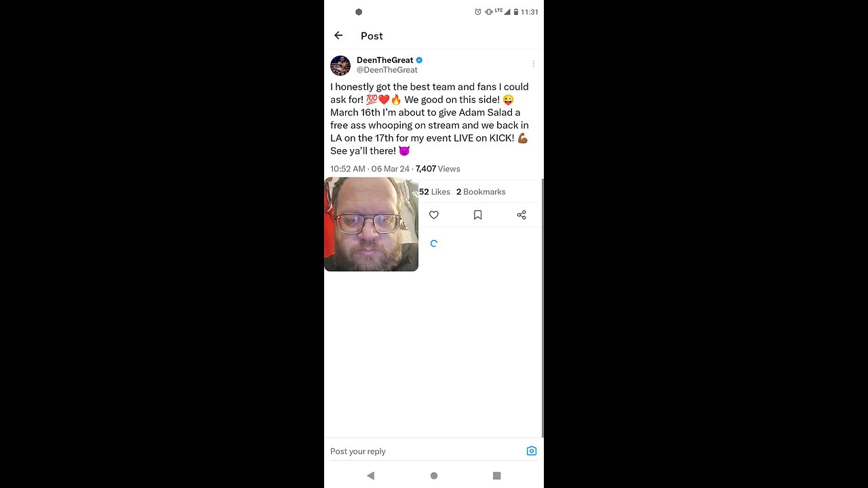The height and width of the screenshot is (488, 868).
Task: Tap the Post your reply field
Action: tap(427, 451)
